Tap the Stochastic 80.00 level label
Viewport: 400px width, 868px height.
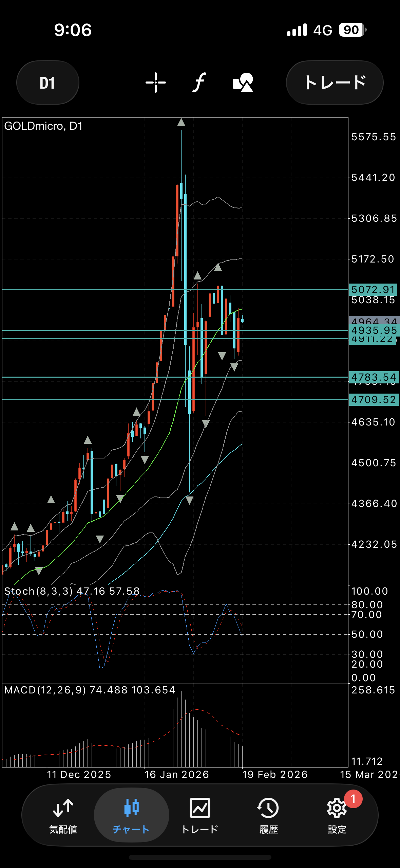[367, 605]
